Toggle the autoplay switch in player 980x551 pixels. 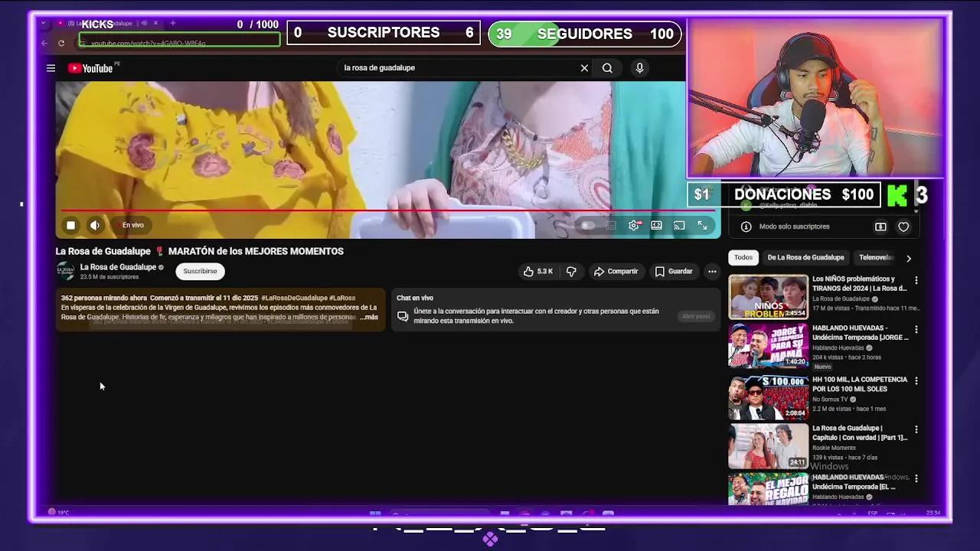588,226
